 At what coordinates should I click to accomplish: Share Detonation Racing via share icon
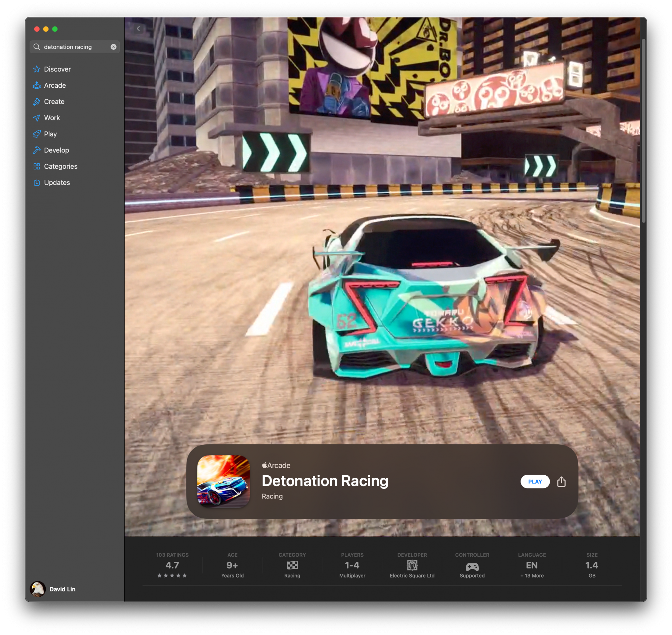pyautogui.click(x=561, y=481)
